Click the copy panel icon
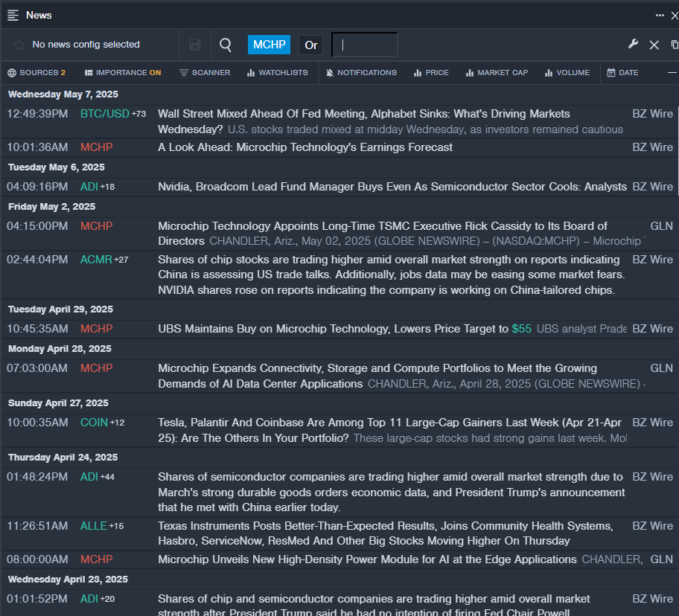This screenshot has width=679, height=616. click(x=675, y=45)
